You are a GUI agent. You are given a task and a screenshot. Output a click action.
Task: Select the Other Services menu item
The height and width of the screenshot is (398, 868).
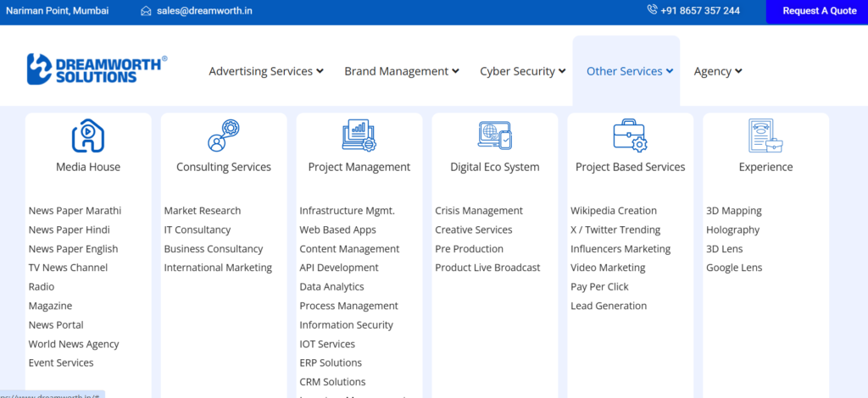coord(630,71)
